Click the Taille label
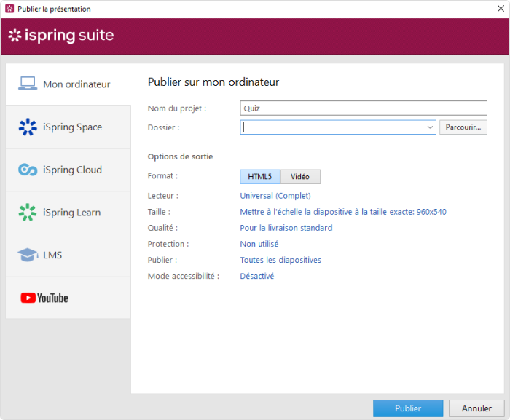 159,212
